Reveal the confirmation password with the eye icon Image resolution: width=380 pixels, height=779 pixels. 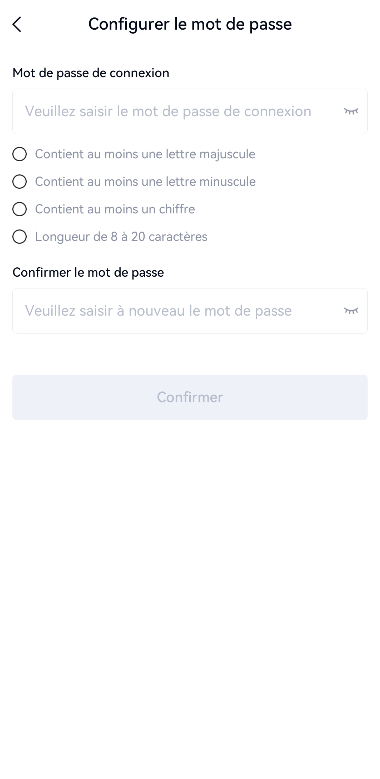pyautogui.click(x=351, y=311)
